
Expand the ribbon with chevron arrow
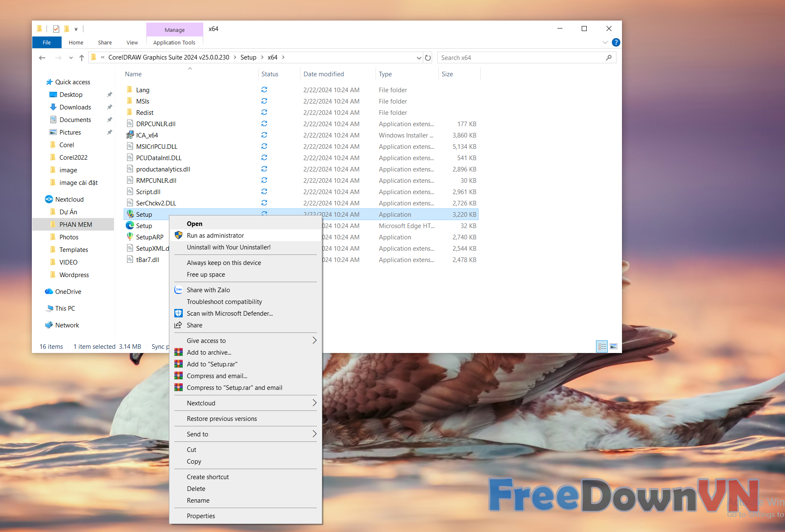[605, 42]
